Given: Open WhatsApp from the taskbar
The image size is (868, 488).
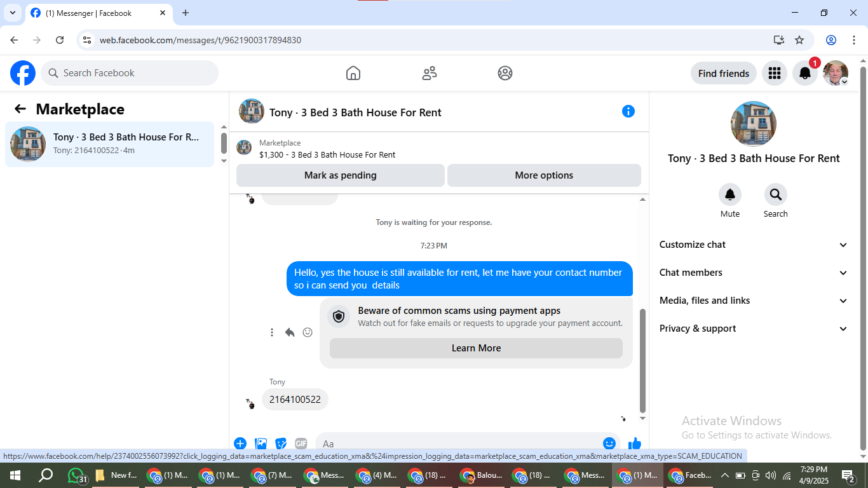Looking at the screenshot, I should click(76, 475).
